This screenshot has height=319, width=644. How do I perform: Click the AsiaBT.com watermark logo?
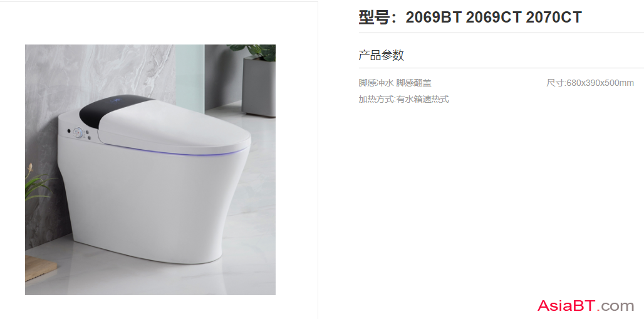point(586,306)
